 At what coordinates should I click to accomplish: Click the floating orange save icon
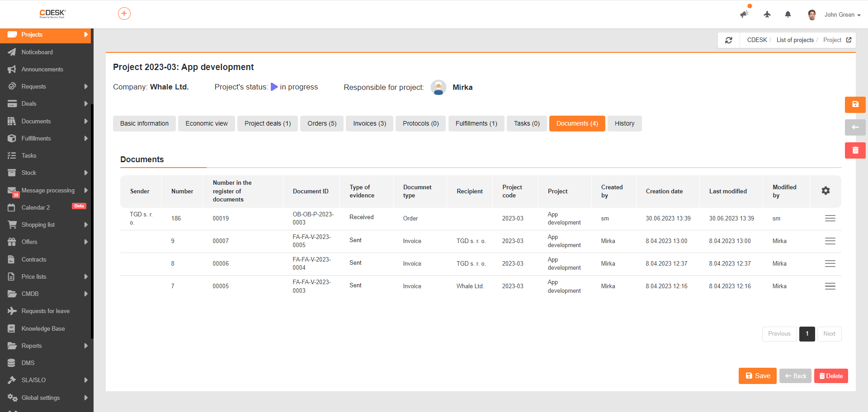855,104
